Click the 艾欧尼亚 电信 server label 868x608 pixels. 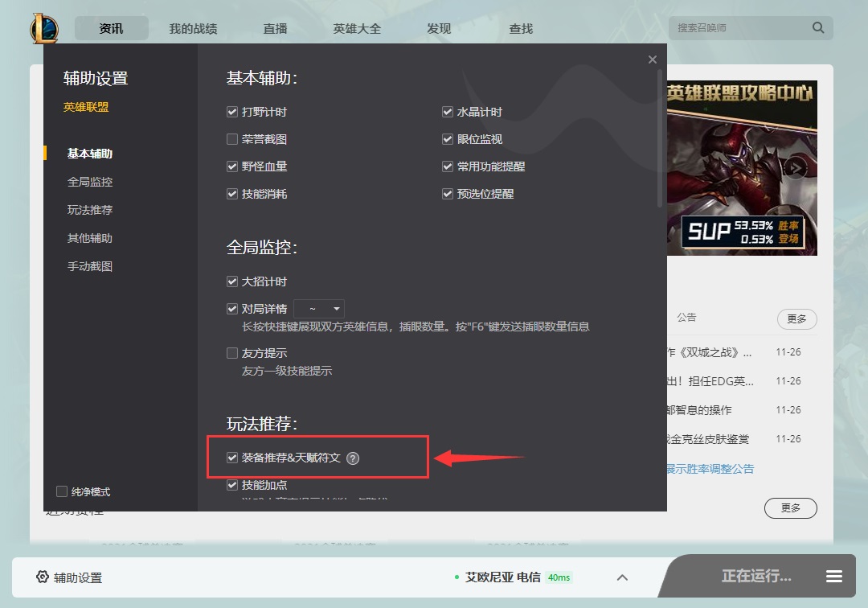click(502, 577)
